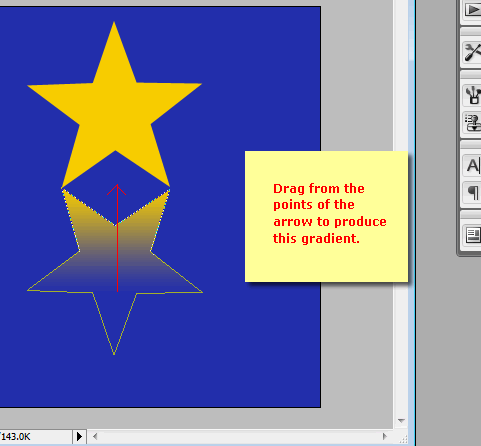This screenshot has height=446, width=481.
Task: Open the Tool Presets panel icon
Action: pos(473,53)
